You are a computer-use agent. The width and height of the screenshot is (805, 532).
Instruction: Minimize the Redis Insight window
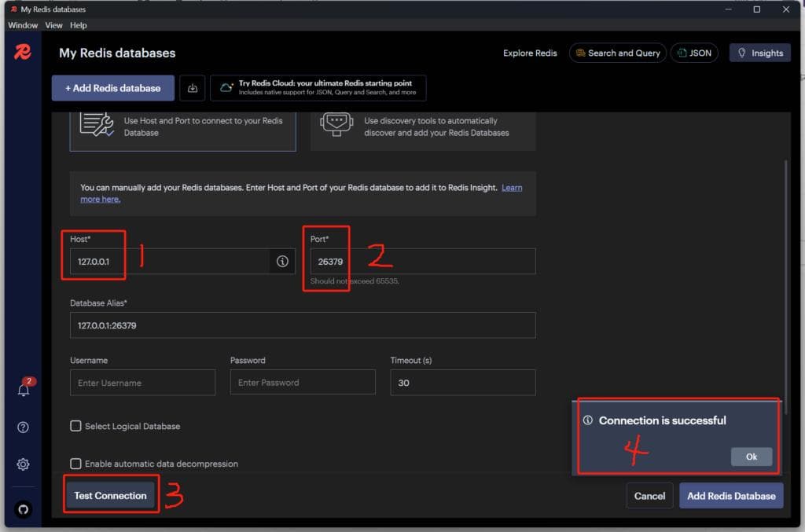coord(729,9)
